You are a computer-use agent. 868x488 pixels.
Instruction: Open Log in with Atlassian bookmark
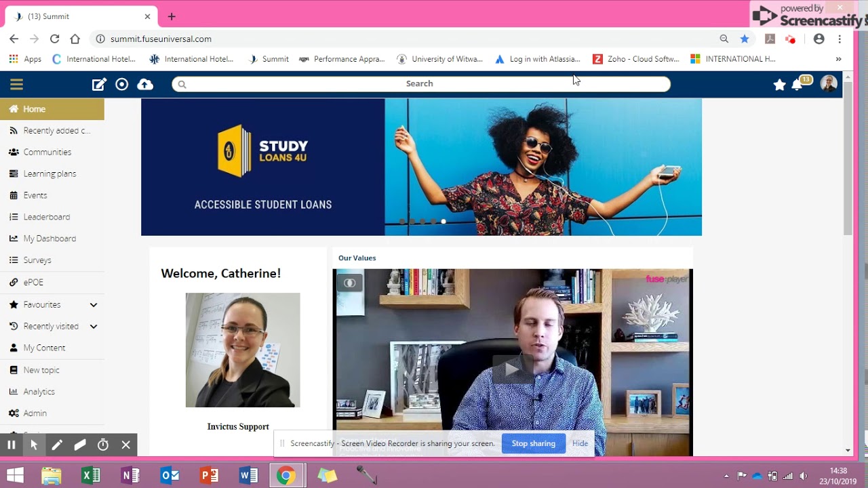(538, 59)
